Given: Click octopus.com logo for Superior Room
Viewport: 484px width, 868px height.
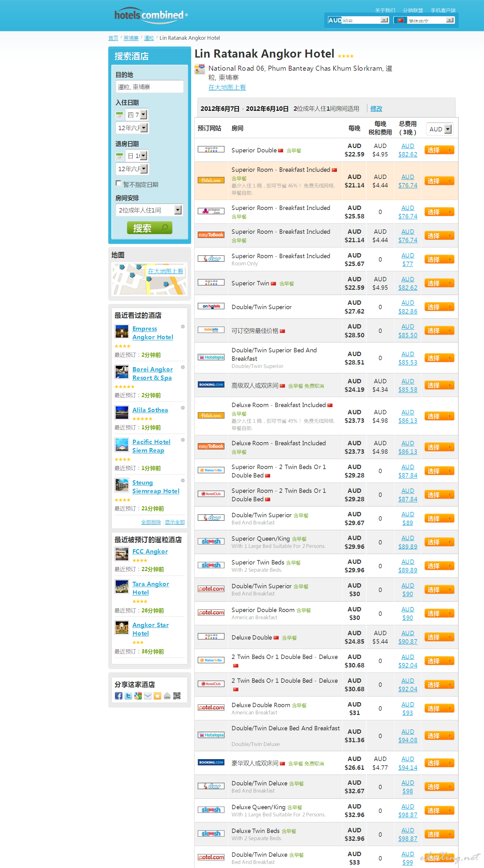Looking at the screenshot, I should click(211, 211).
